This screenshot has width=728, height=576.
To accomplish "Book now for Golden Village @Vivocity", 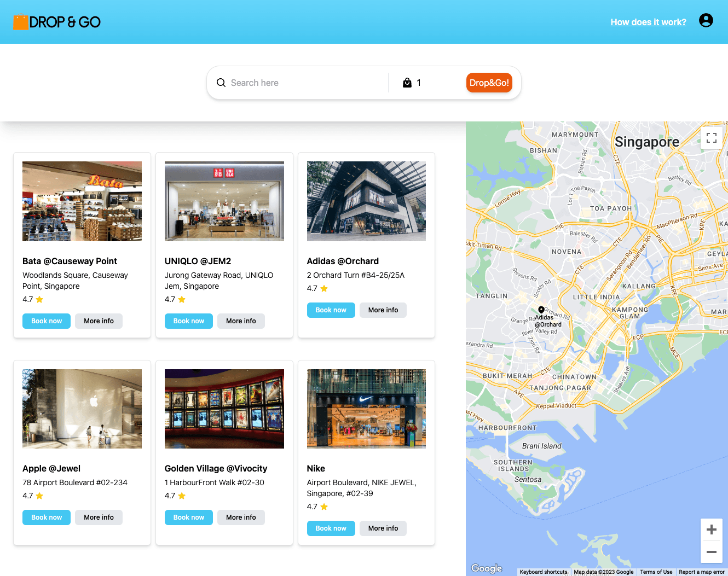I will [188, 517].
